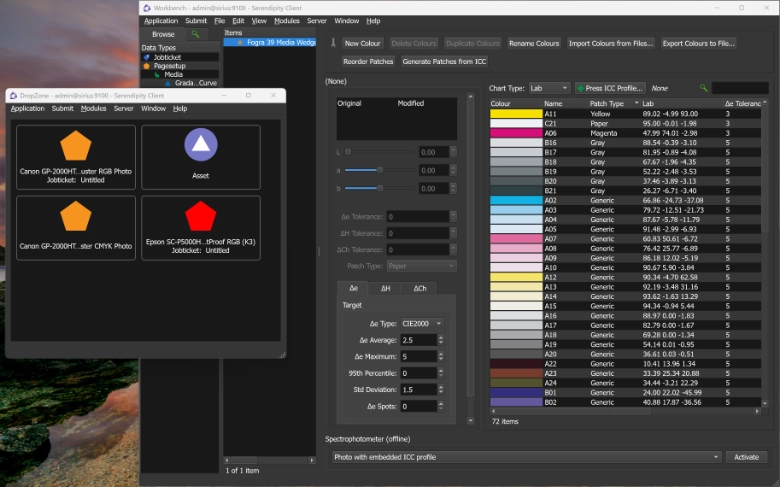Open the Patch Type Paper dropdown
Viewport: 780px width, 487px height.
click(x=421, y=266)
